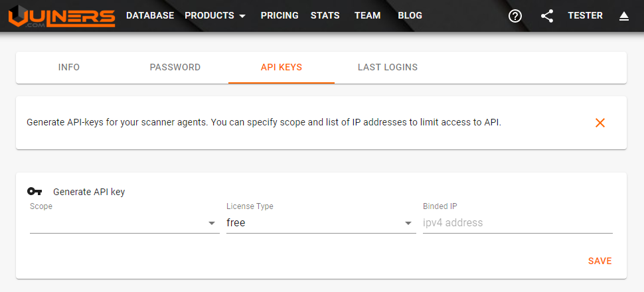
Task: Open the Pricing page
Action: point(280,16)
